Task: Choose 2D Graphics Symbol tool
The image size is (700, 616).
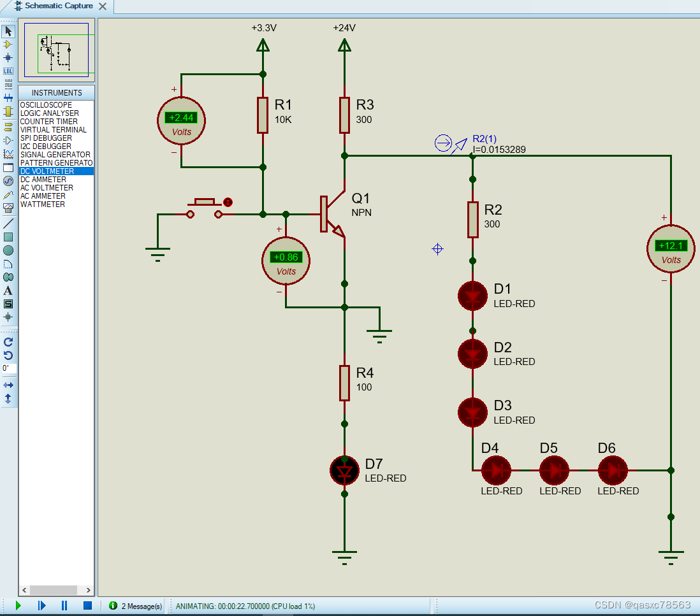Action: [8, 304]
